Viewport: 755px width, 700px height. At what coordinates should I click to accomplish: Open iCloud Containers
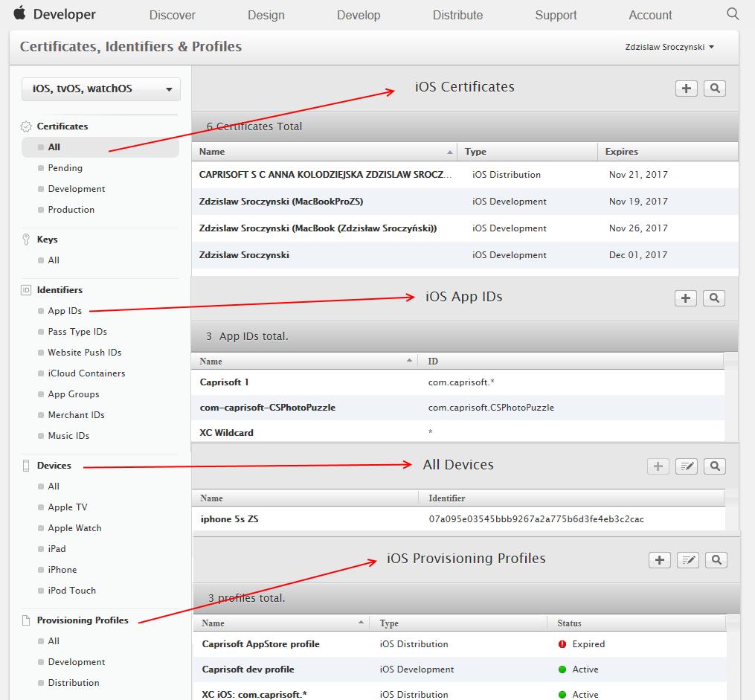pyautogui.click(x=86, y=373)
